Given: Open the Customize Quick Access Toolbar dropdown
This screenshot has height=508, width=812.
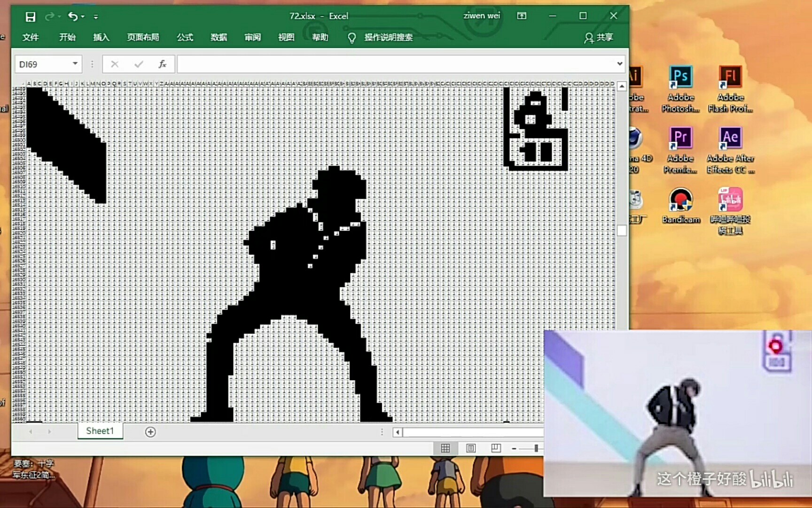Looking at the screenshot, I should tap(96, 17).
